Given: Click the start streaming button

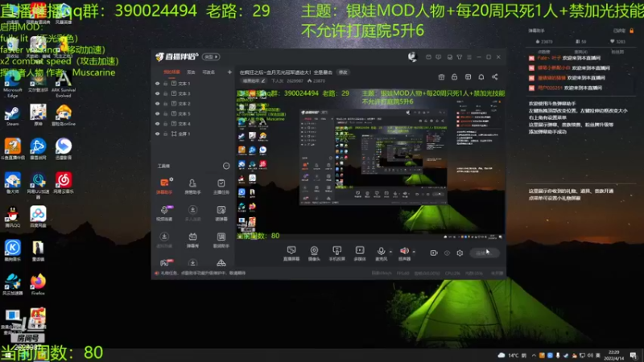Looking at the screenshot, I should pos(485,253).
